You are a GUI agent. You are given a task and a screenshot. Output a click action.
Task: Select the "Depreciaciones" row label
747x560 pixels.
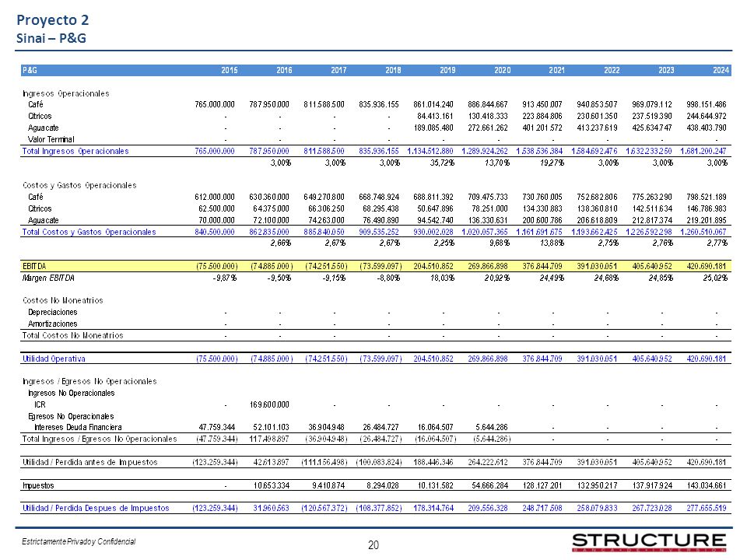[x=52, y=312]
